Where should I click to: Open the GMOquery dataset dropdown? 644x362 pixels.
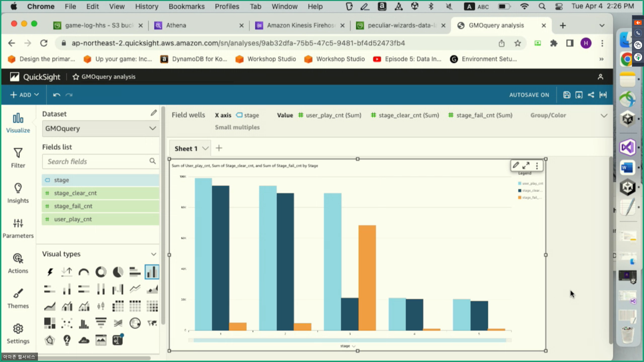tap(101, 128)
